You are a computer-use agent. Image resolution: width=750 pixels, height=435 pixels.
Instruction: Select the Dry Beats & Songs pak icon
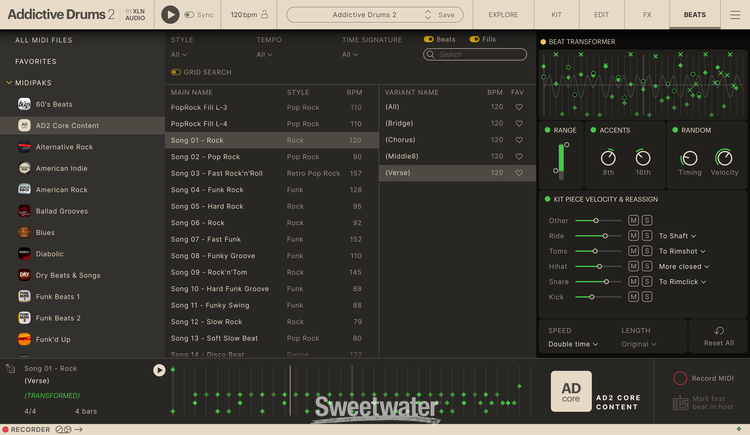pos(24,275)
